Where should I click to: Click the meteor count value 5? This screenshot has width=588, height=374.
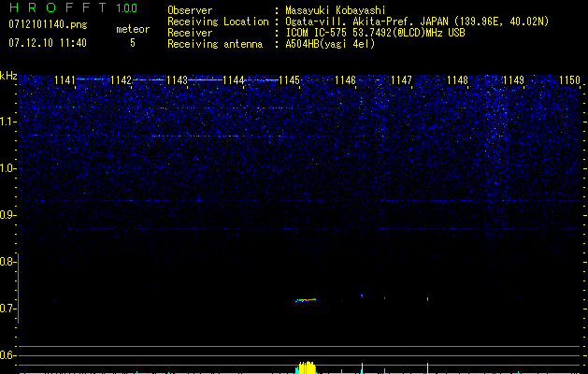coord(133,43)
